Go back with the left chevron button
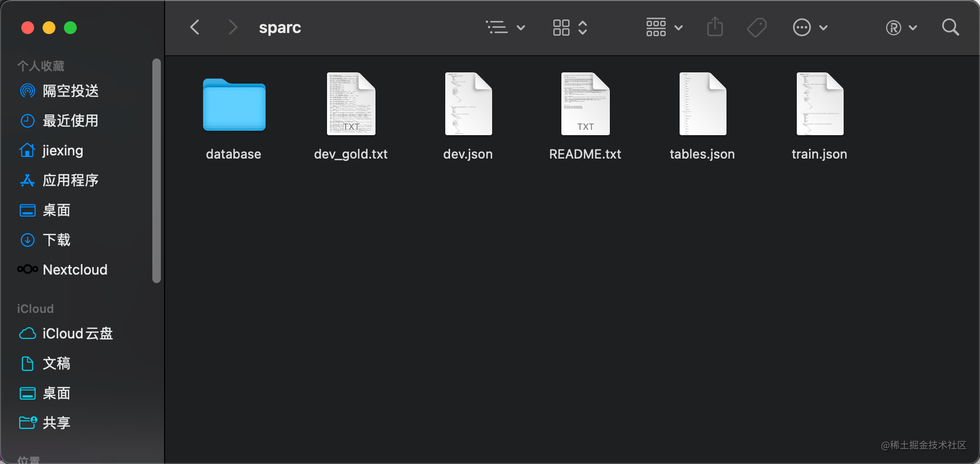Viewport: 980px width, 464px height. (195, 27)
